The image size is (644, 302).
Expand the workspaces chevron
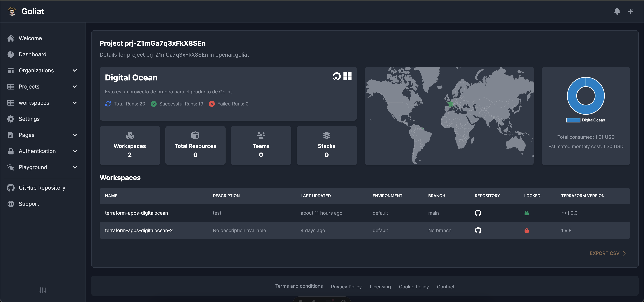[75, 103]
